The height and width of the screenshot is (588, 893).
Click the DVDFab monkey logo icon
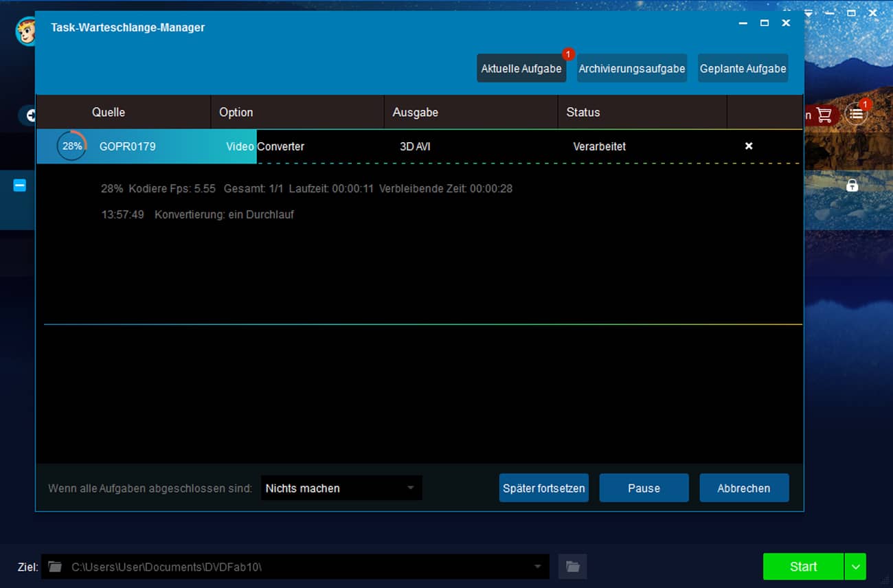tap(25, 32)
